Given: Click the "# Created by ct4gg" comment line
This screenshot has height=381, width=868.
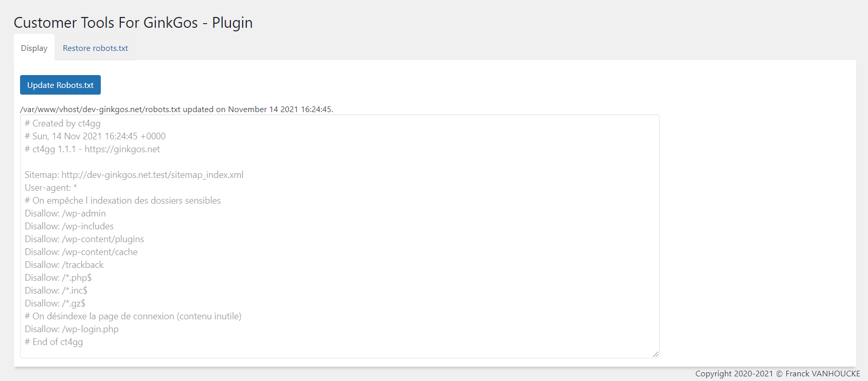Looking at the screenshot, I should (x=63, y=123).
